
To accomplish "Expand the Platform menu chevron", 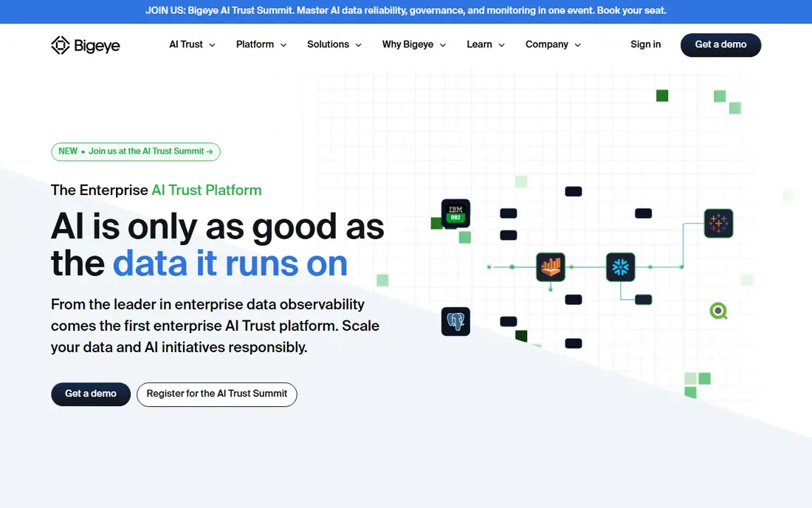I will pyautogui.click(x=283, y=45).
